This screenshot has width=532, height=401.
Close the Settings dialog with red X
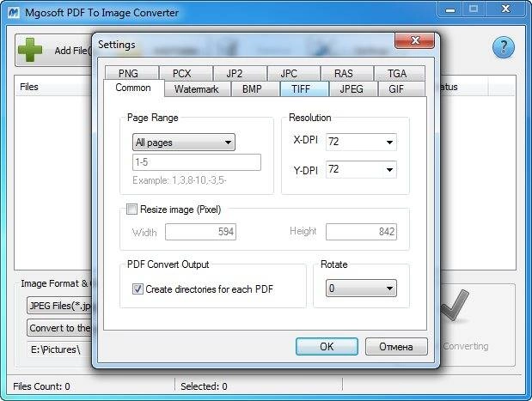point(414,40)
